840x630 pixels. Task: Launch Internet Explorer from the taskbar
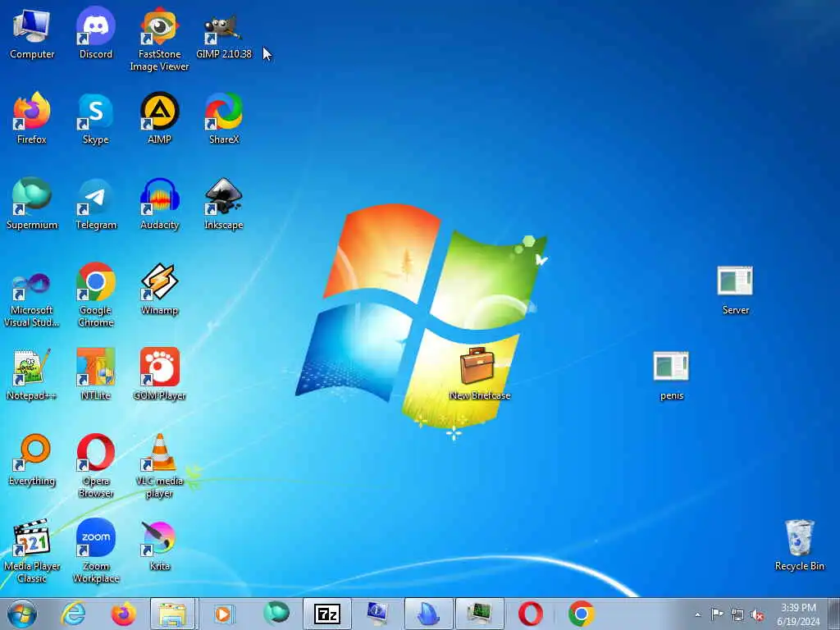[73, 614]
